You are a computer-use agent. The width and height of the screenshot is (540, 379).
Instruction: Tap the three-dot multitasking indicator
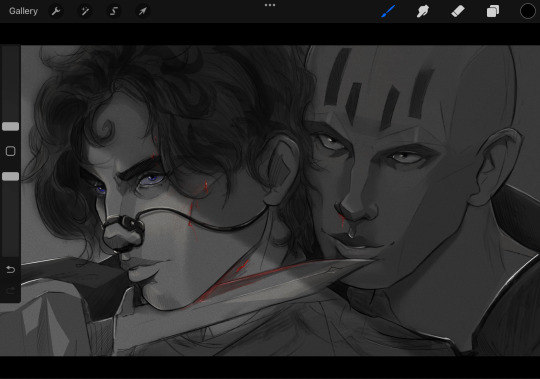pos(270,5)
